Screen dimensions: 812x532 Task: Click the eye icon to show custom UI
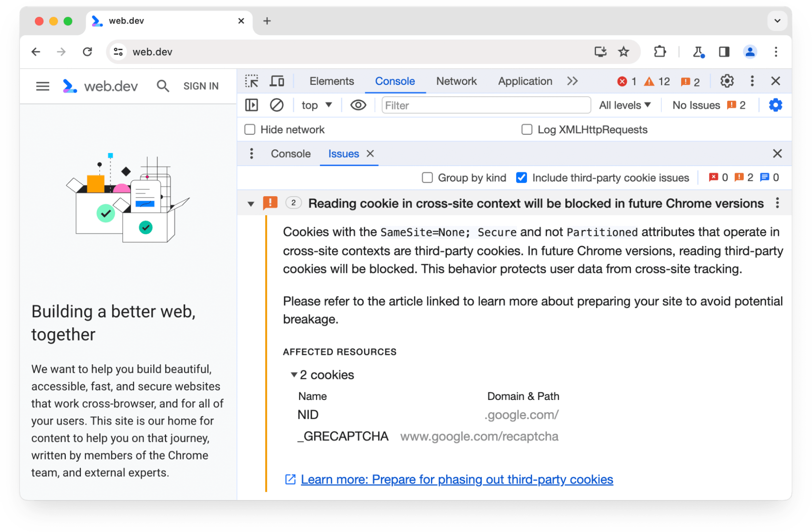(x=358, y=105)
